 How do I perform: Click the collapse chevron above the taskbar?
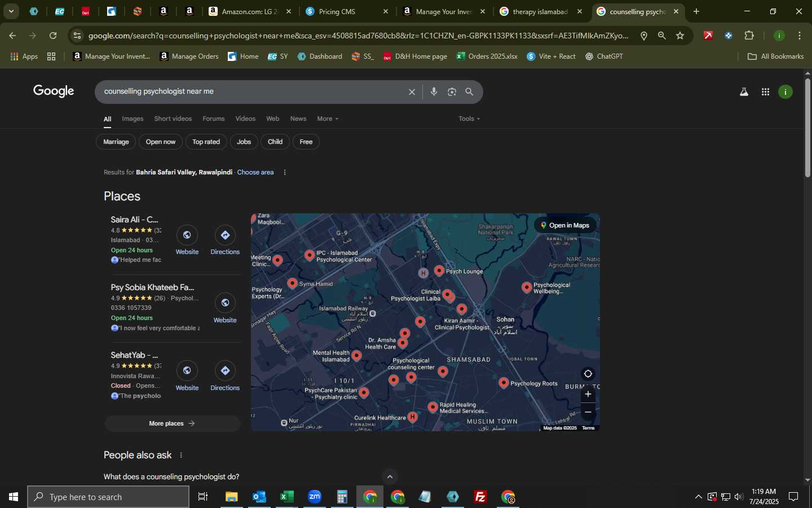tap(390, 477)
